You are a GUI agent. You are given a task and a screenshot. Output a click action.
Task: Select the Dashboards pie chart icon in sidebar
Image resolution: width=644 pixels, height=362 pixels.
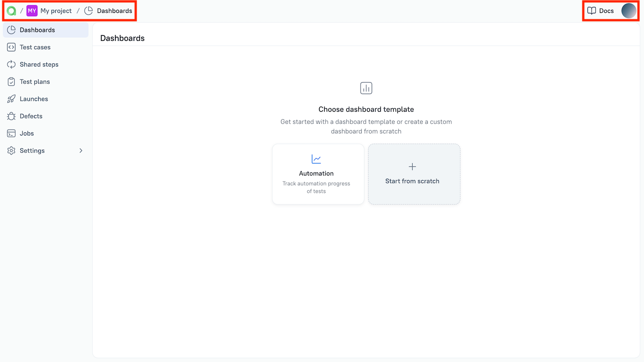[11, 29]
